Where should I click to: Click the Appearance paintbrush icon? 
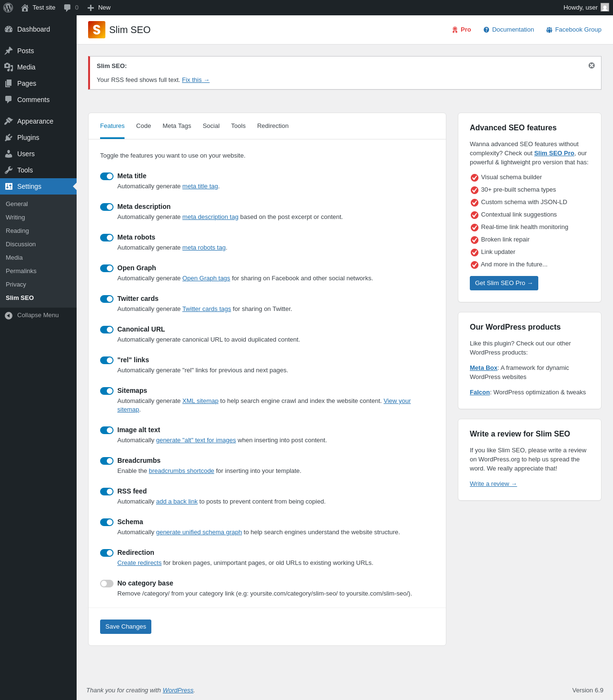(9, 121)
